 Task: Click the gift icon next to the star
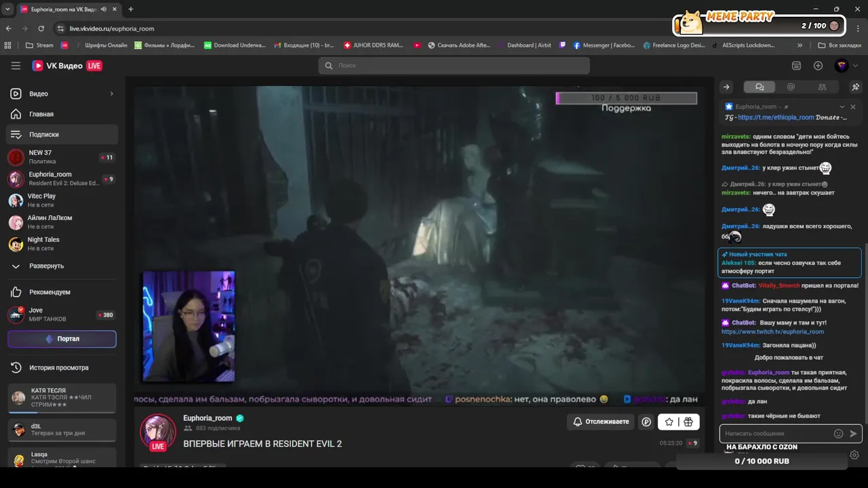coord(688,422)
